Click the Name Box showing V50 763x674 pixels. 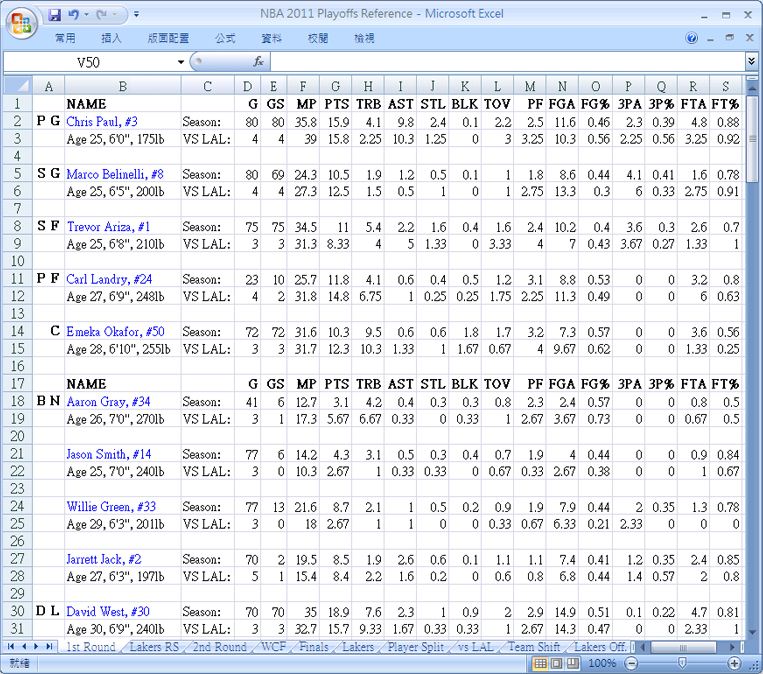coord(89,62)
